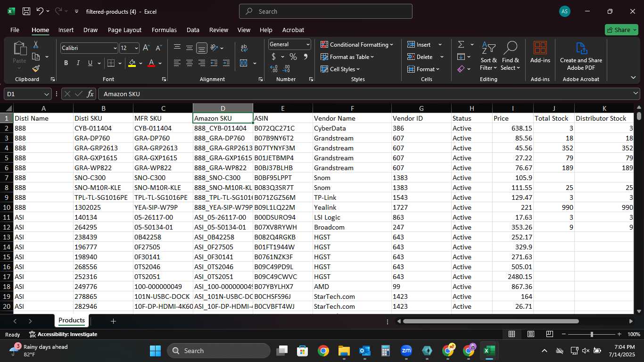Apply yellow Fill Color swatch

pyautogui.click(x=132, y=63)
